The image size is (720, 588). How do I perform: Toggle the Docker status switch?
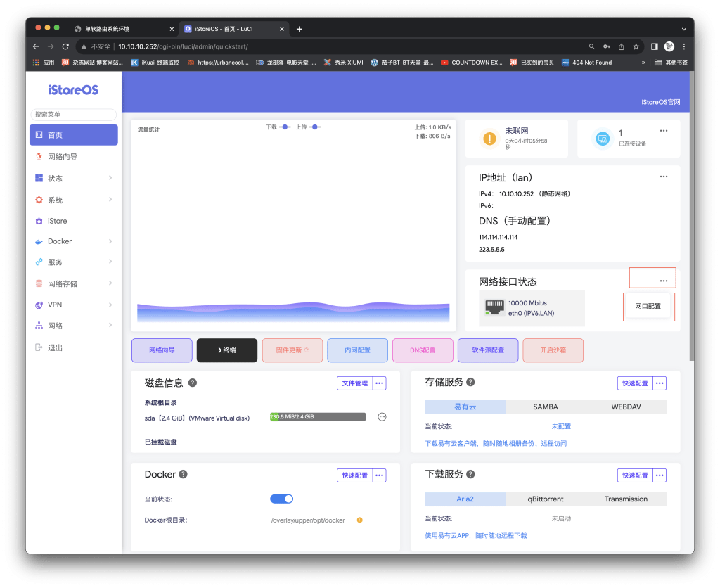point(281,499)
